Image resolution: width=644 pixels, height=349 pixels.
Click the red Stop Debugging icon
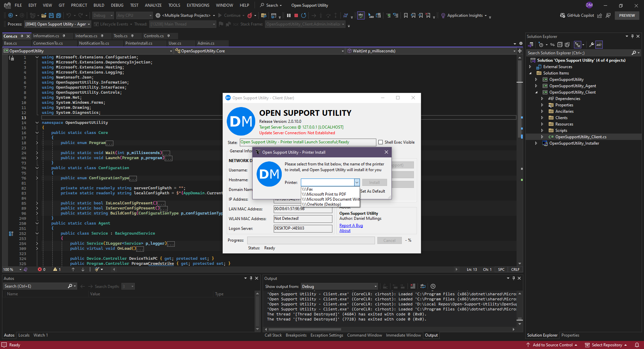(296, 15)
